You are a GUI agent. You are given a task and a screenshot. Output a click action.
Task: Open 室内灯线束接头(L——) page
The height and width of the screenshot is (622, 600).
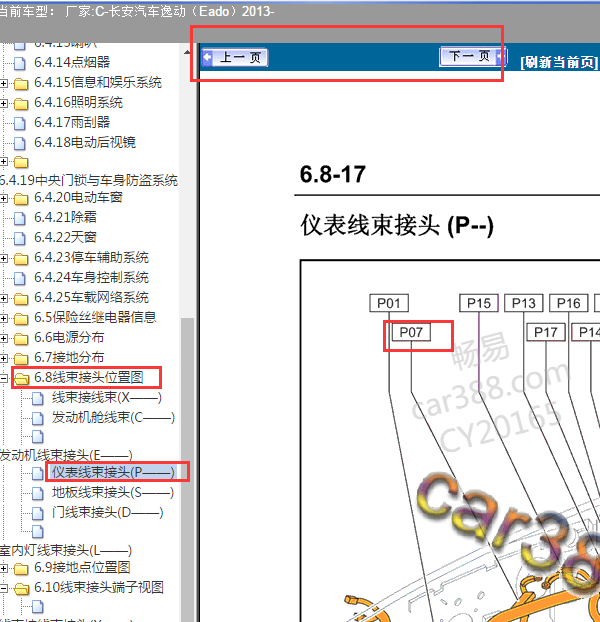point(66,550)
